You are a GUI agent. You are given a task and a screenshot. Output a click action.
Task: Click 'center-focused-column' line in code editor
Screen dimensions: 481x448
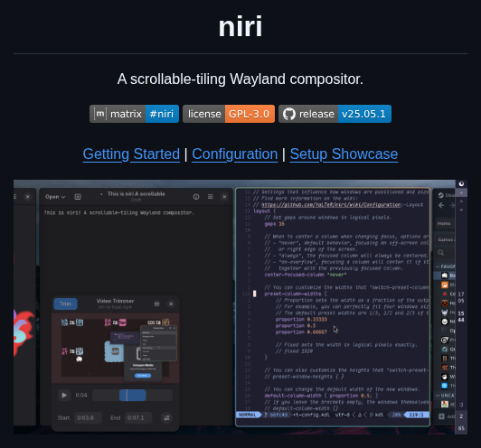306,275
